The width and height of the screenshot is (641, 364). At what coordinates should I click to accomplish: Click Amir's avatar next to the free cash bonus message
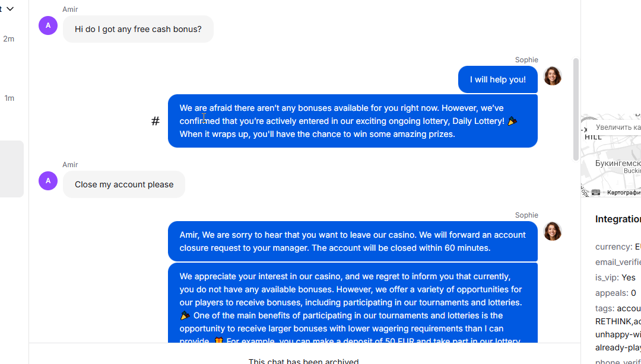48,25
